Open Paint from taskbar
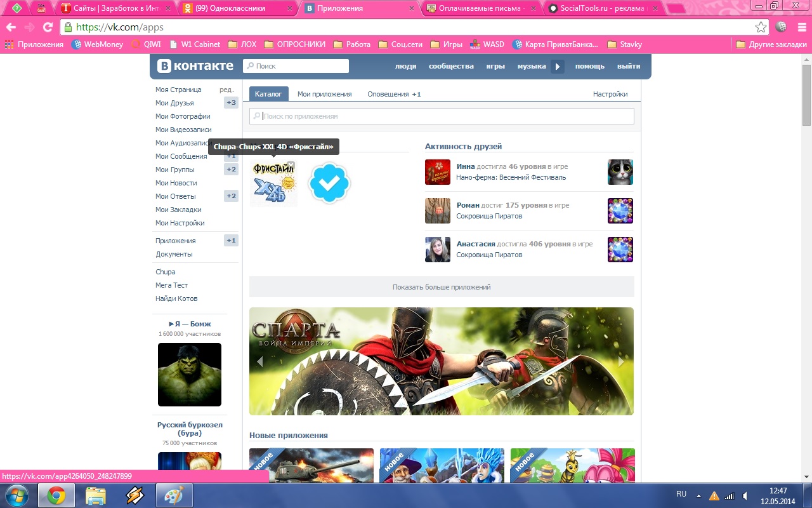Viewport: 812px width, 508px height. [174, 495]
